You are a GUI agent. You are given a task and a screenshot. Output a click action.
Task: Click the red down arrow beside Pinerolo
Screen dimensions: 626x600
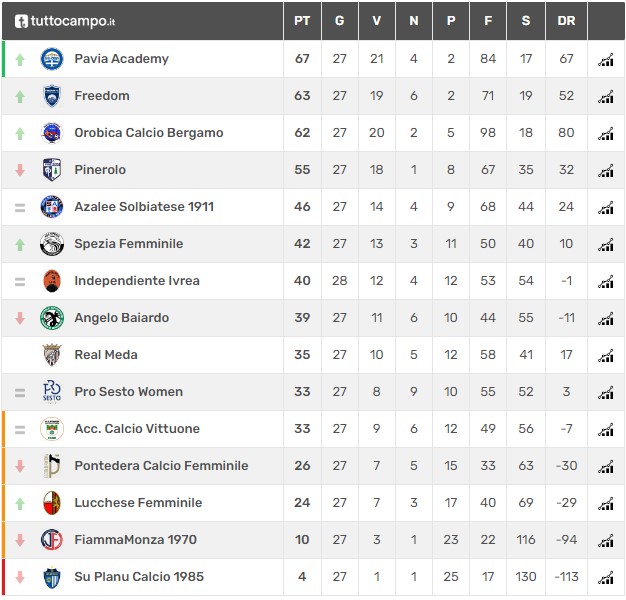20,170
